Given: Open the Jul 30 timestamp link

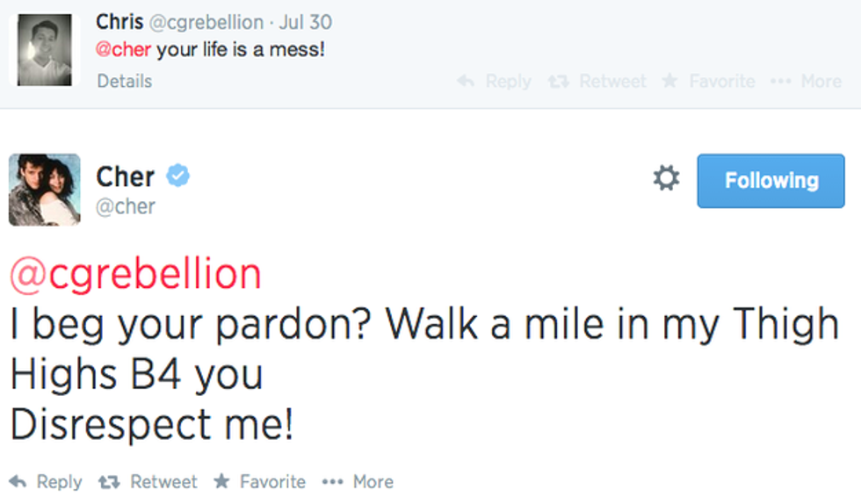Looking at the screenshot, I should (x=305, y=22).
